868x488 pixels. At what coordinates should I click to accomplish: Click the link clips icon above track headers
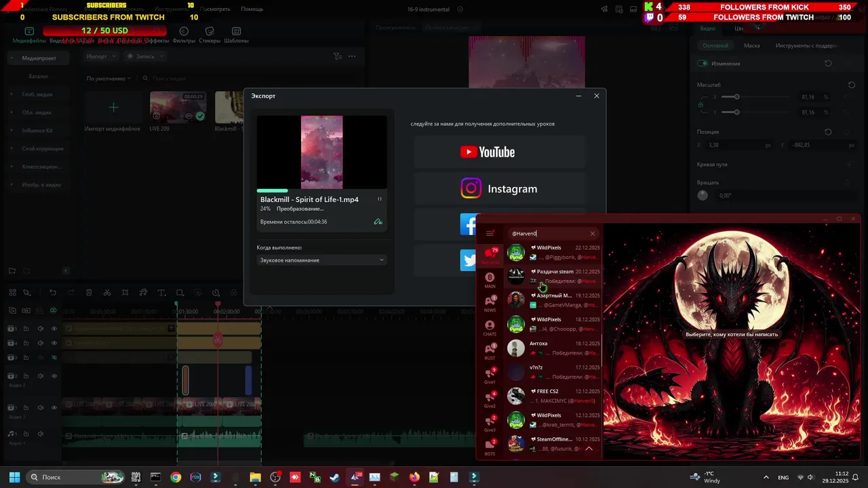point(26,310)
